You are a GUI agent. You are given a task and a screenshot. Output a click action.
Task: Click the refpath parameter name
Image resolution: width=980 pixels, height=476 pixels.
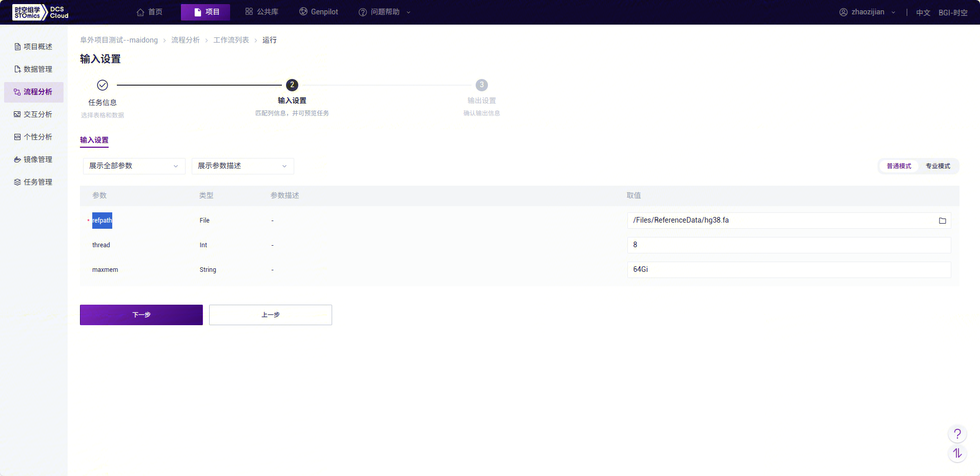(x=102, y=221)
